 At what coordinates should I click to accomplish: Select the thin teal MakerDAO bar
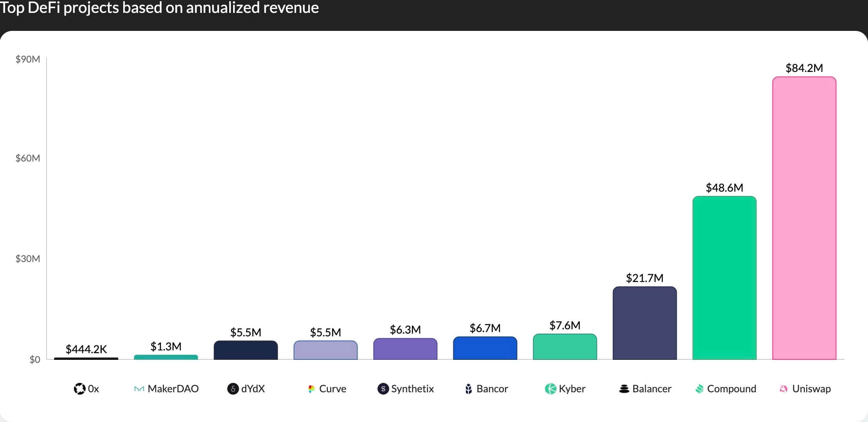coord(166,357)
